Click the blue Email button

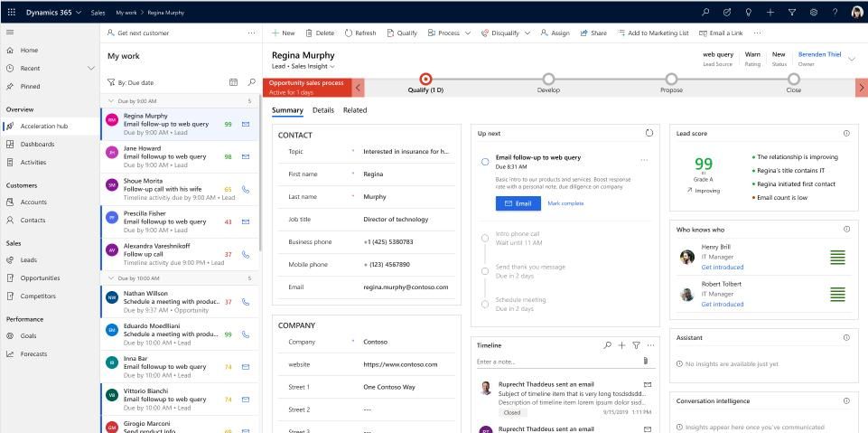[x=518, y=203]
